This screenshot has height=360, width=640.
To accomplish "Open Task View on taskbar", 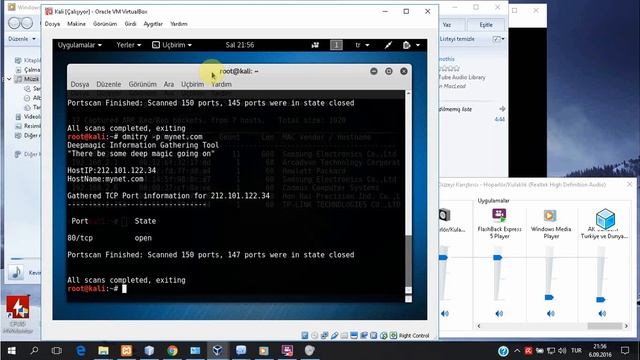I will pos(57,351).
